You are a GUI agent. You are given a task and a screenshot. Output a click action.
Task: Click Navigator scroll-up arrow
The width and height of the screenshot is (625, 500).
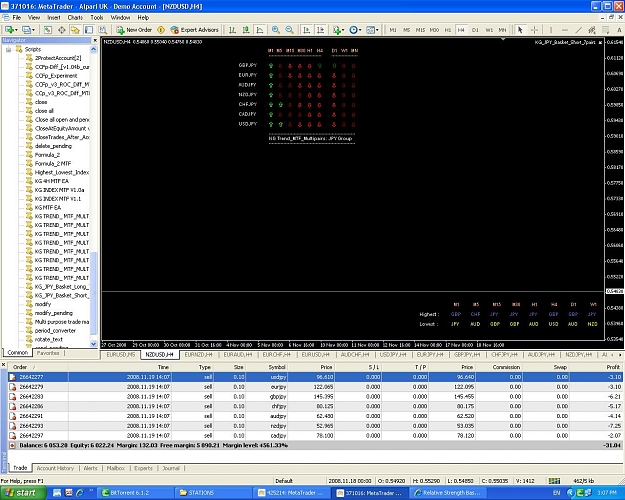click(94, 49)
